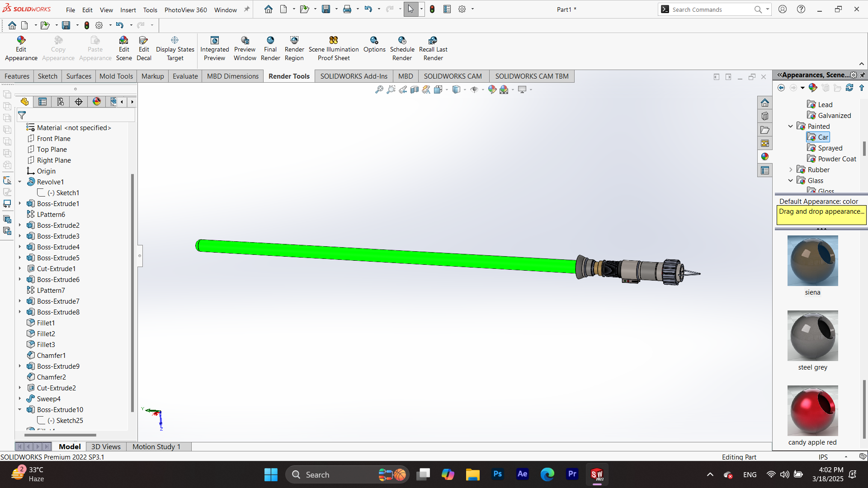The image size is (868, 488).
Task: Start the Final Render
Action: point(270,48)
